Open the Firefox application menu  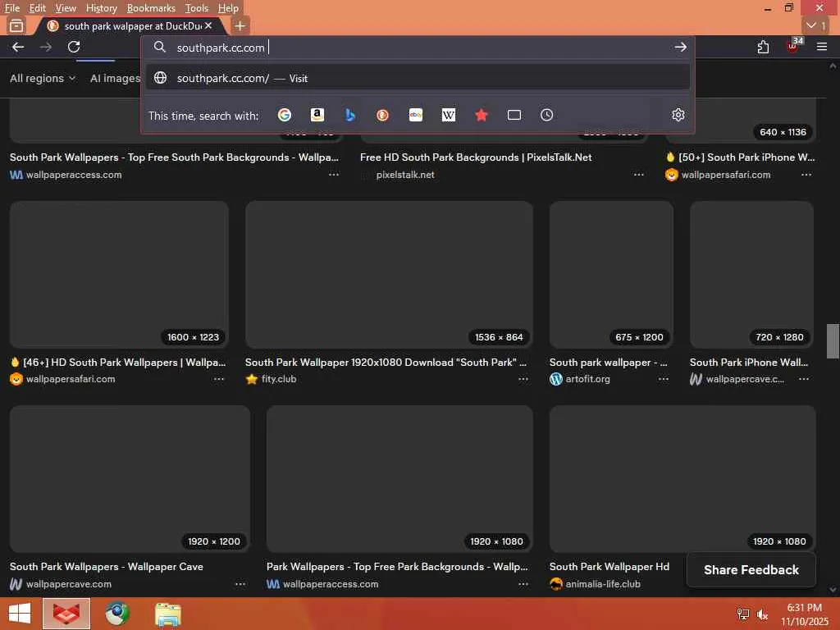point(822,47)
